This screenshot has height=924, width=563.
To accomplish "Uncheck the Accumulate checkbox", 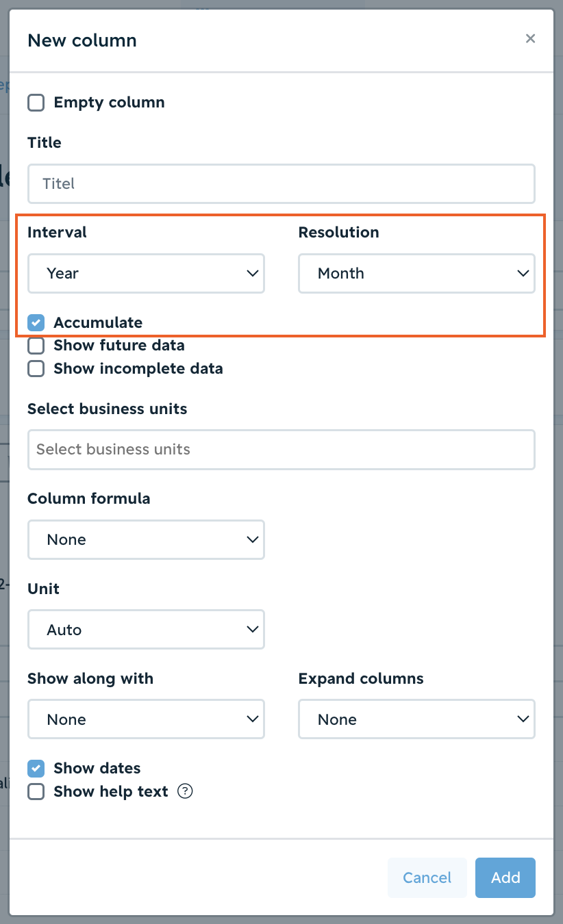I will (36, 322).
